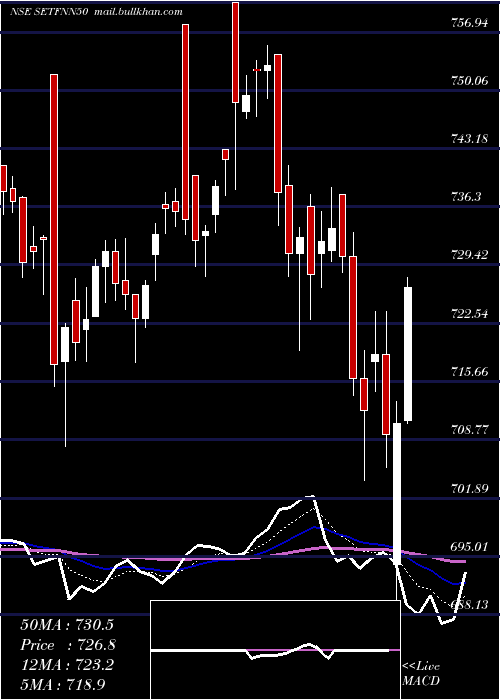This screenshot has height=700, width=500.
Task: Click the MACD inset chart panel
Action: (275, 650)
